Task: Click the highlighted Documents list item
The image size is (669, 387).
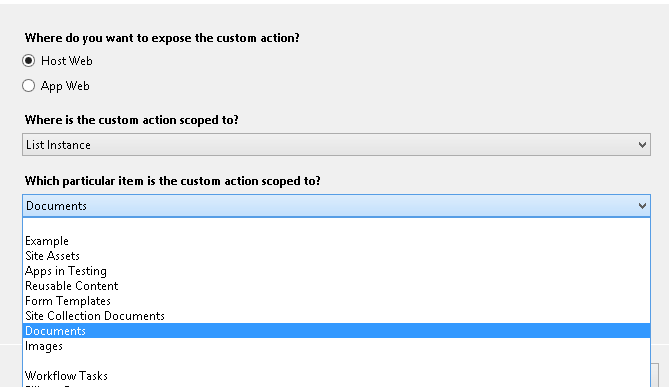Action: [x=336, y=331]
